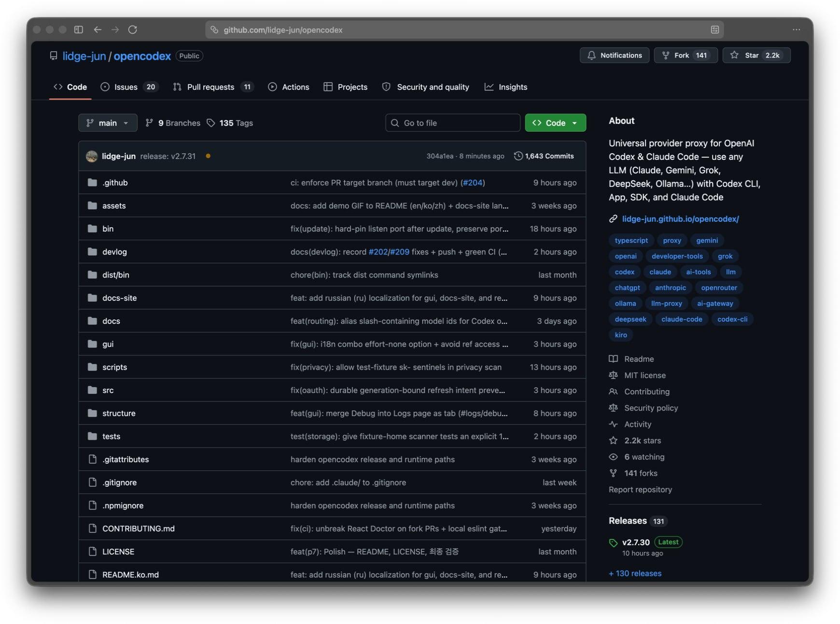Toggle the browser sidebar icon
Viewport: 840px width, 624px height.
[79, 29]
